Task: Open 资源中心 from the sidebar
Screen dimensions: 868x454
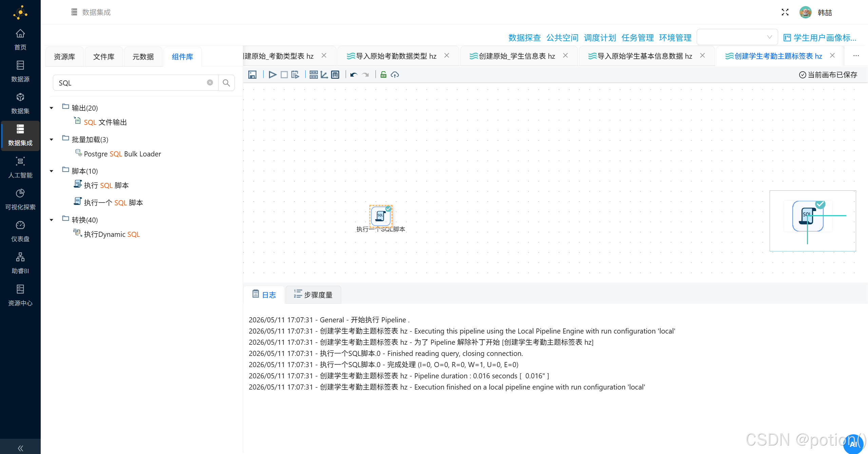Action: coord(20,296)
